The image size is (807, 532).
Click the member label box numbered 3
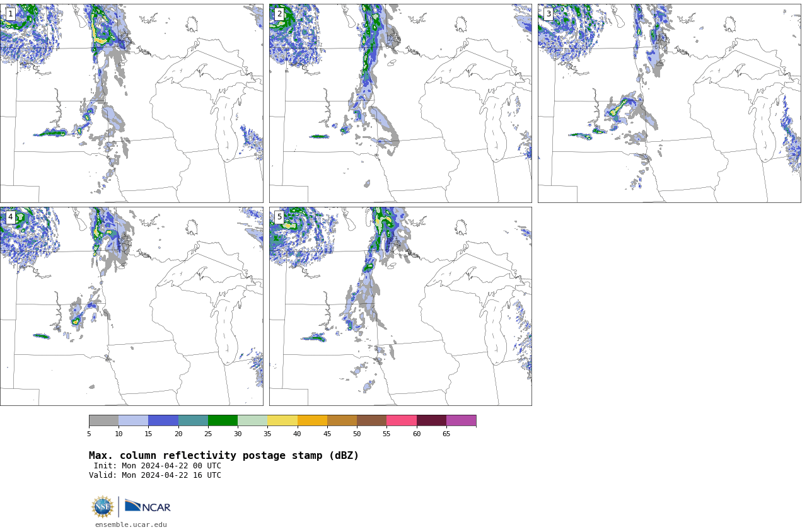(x=549, y=14)
